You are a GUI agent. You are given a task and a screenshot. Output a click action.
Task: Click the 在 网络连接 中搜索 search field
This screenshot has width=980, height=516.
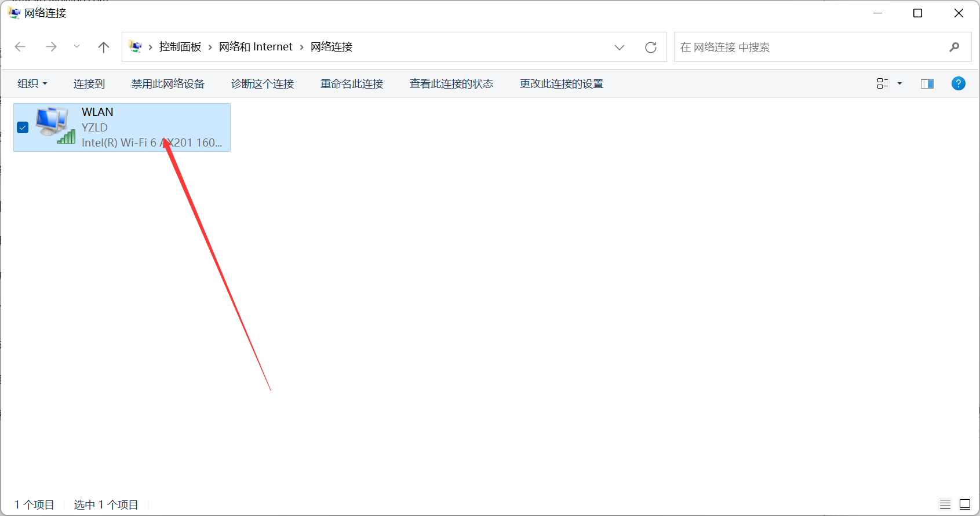coord(811,47)
